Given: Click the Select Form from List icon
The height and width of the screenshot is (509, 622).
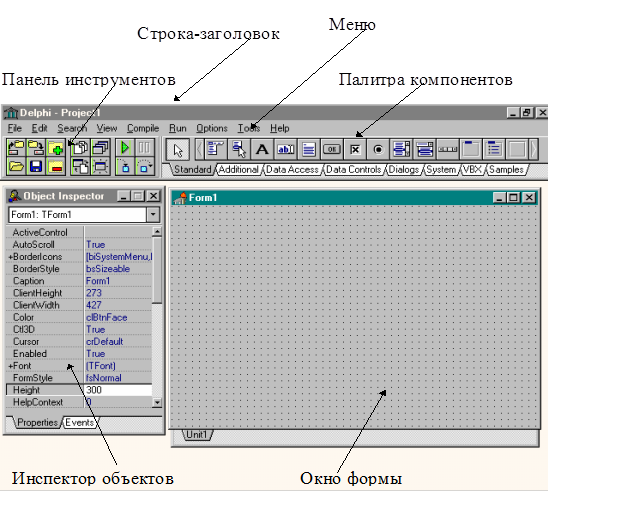Looking at the screenshot, I should 101,148.
